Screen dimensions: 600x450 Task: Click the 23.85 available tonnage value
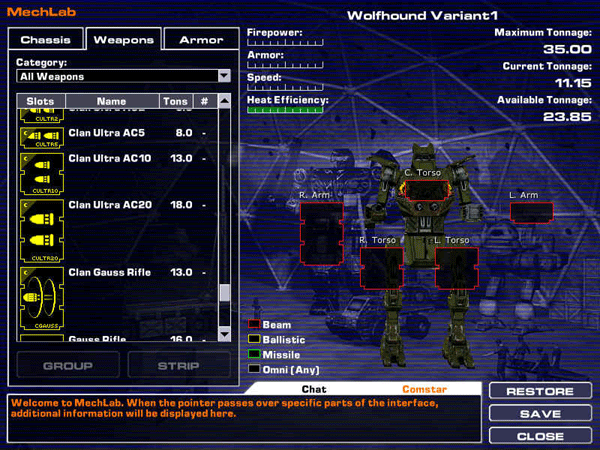pyautogui.click(x=567, y=116)
